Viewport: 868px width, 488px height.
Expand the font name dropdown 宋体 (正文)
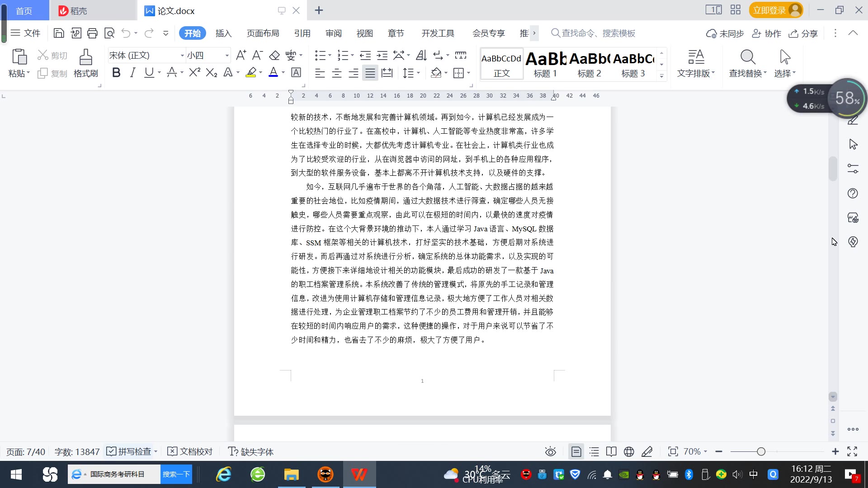[x=182, y=56]
